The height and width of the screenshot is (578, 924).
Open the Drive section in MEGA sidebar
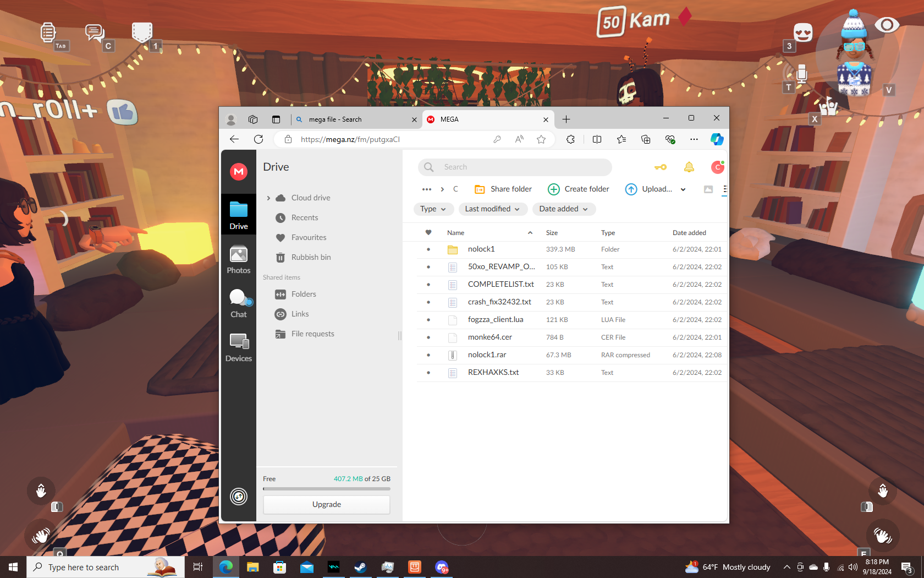(x=239, y=215)
